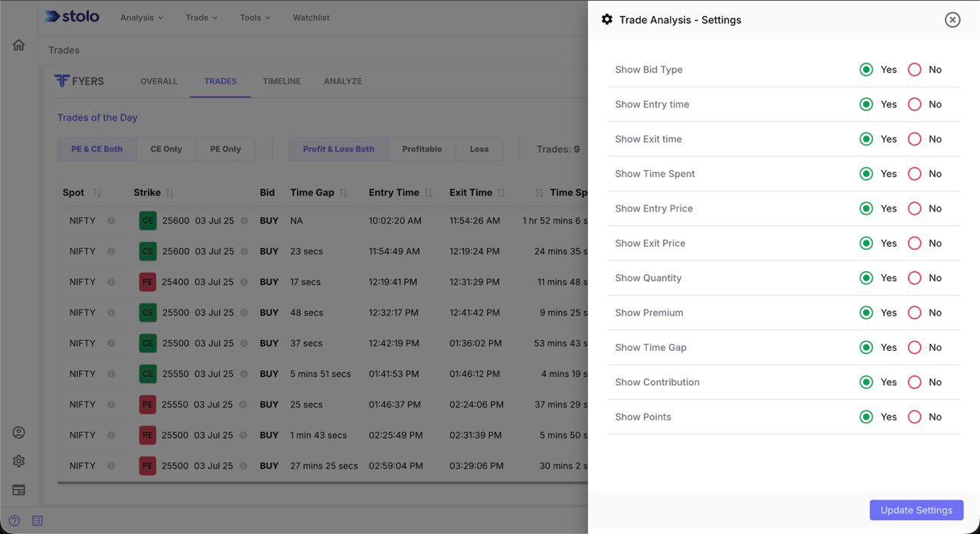Filter trades by PE Only

[226, 149]
